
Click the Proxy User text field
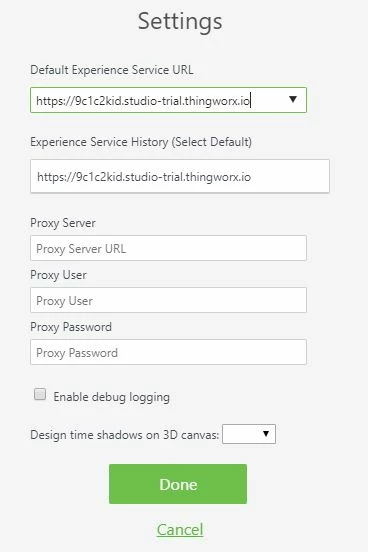pyautogui.click(x=168, y=300)
